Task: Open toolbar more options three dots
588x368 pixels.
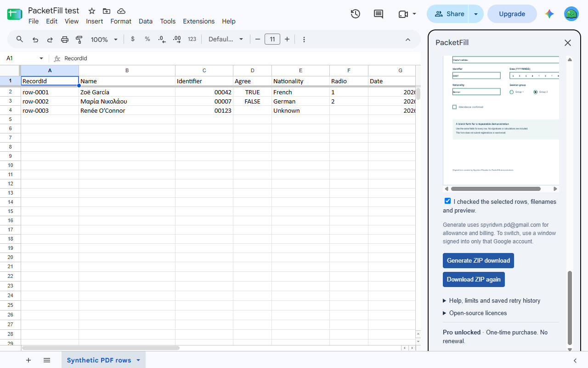Action: click(x=304, y=40)
